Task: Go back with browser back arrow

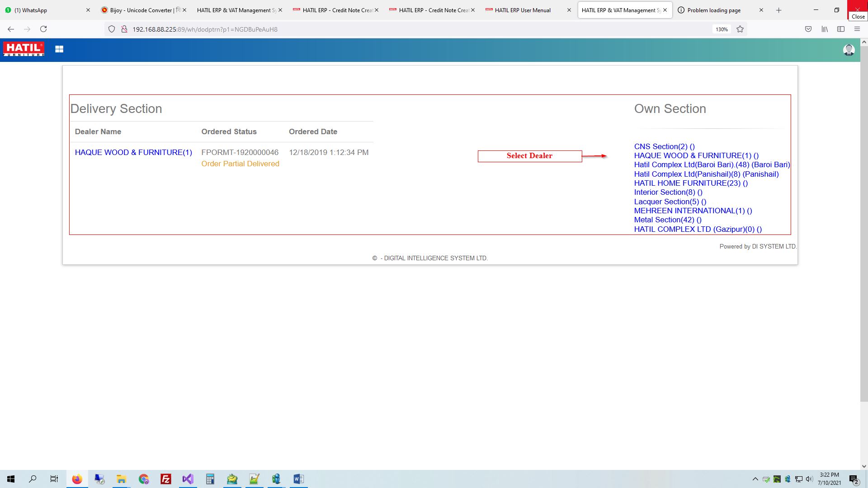Action: point(11,29)
